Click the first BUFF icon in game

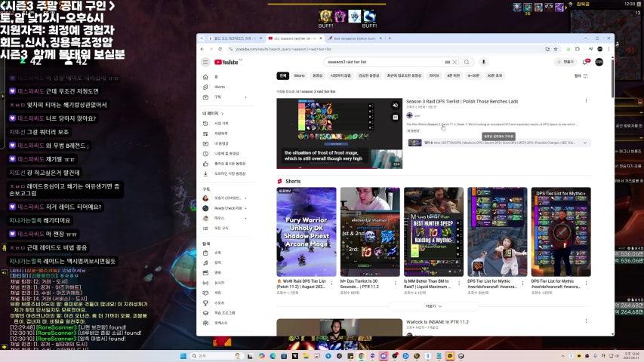coord(325,17)
